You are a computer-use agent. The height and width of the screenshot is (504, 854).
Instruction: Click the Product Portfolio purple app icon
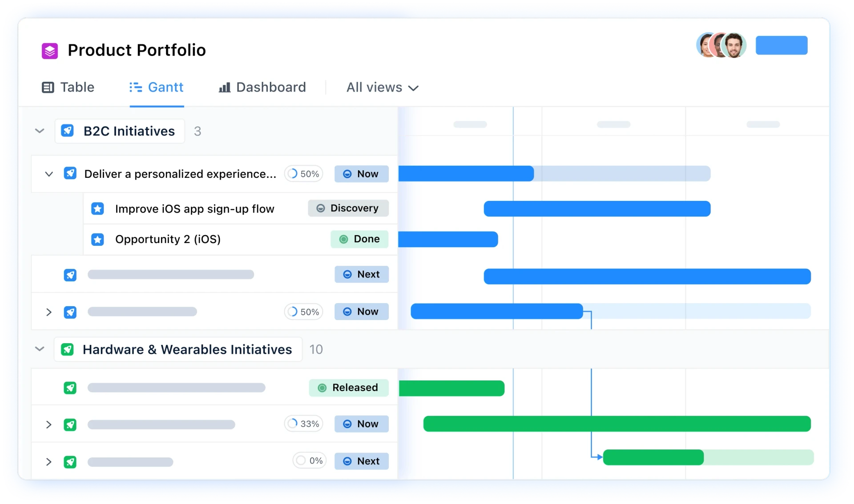tap(49, 50)
